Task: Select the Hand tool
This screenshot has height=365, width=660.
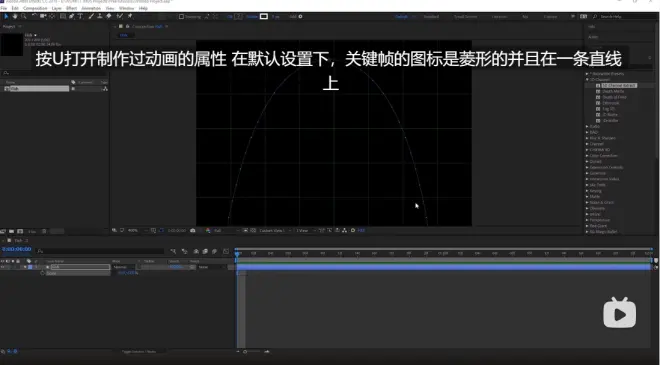Action: coord(15,16)
